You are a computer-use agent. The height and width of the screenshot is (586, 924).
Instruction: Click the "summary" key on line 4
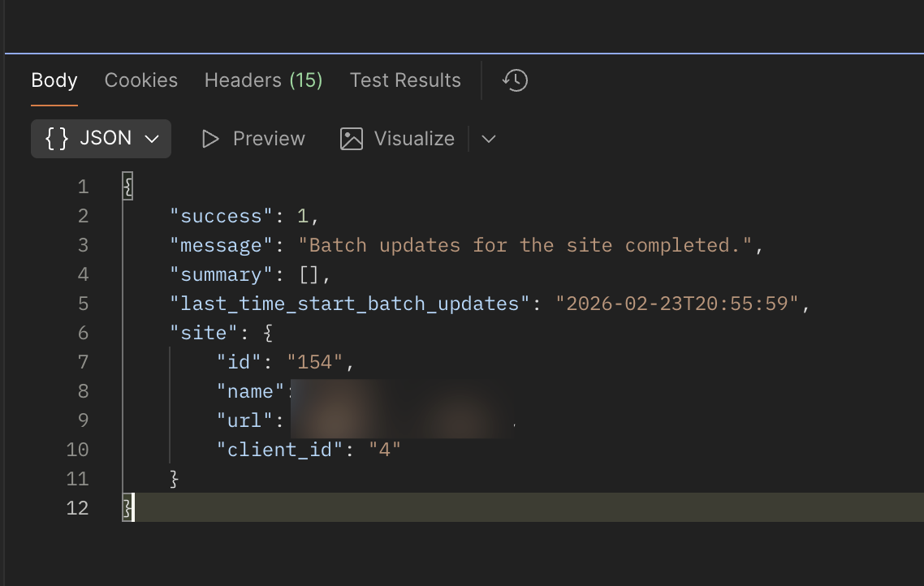pyautogui.click(x=216, y=274)
